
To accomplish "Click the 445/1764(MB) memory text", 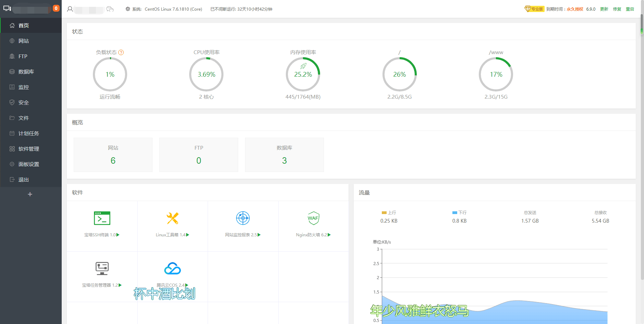I will pos(303,97).
